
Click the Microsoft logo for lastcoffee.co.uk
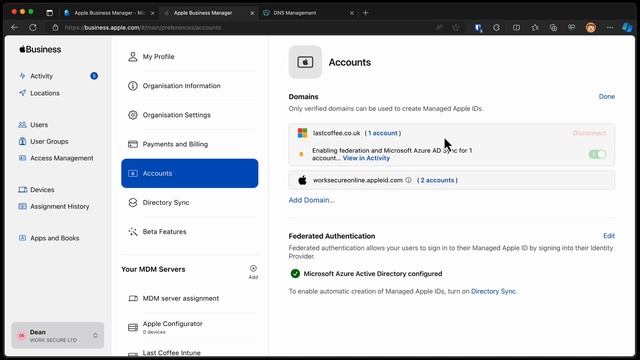302,133
